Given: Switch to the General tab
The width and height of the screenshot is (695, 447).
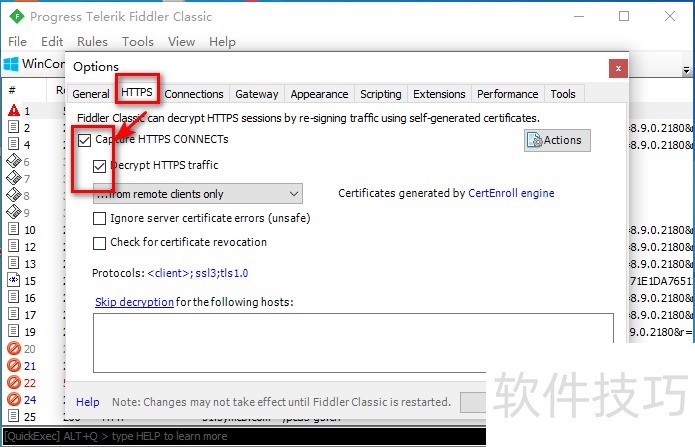Looking at the screenshot, I should tap(90, 94).
